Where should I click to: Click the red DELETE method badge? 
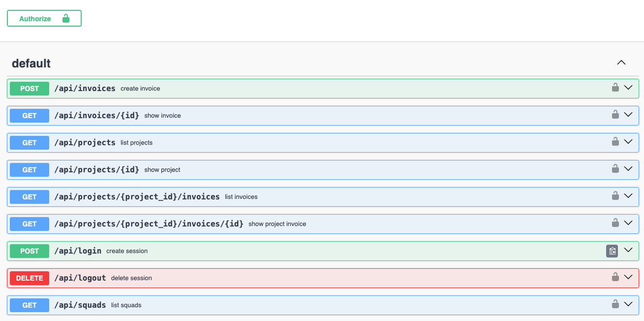30,278
